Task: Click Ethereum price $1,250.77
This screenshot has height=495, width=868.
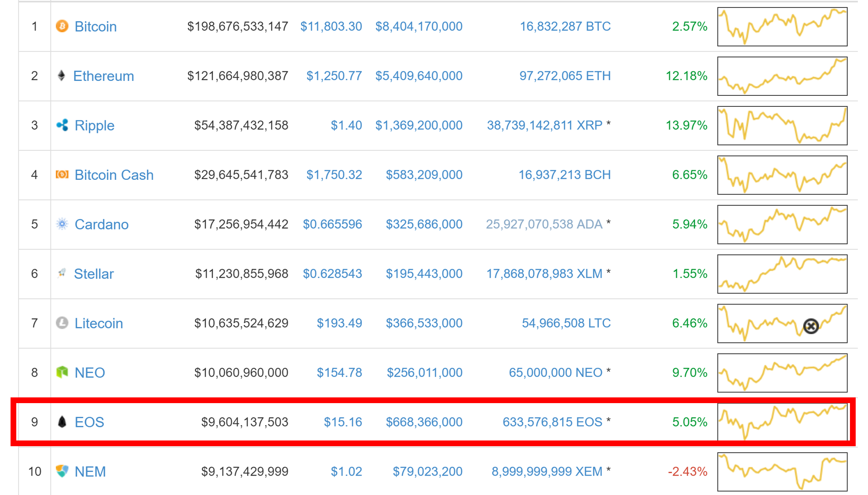Action: point(334,76)
